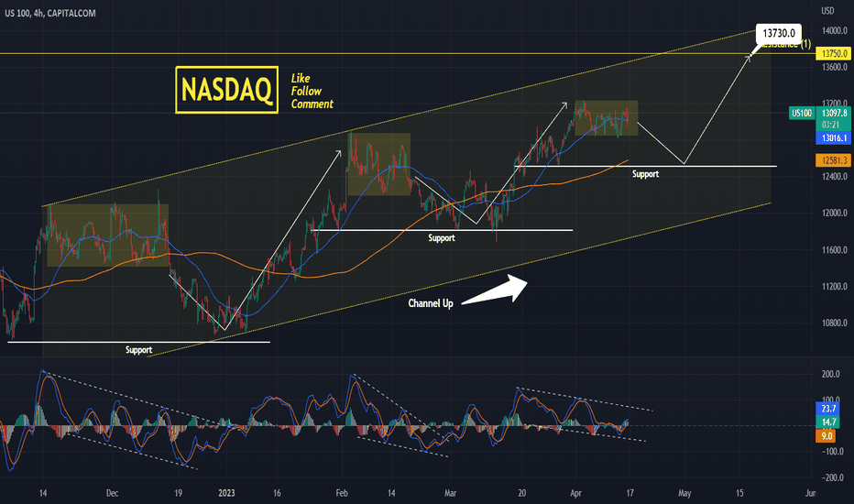Screen dimensions: 854x504
Task: Click the Like Follow Comment text note
Action: point(312,91)
